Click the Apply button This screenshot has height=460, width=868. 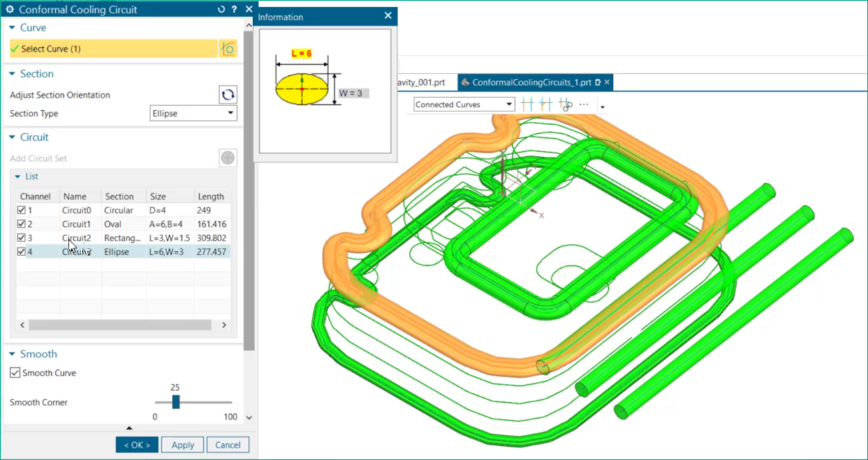tap(182, 445)
